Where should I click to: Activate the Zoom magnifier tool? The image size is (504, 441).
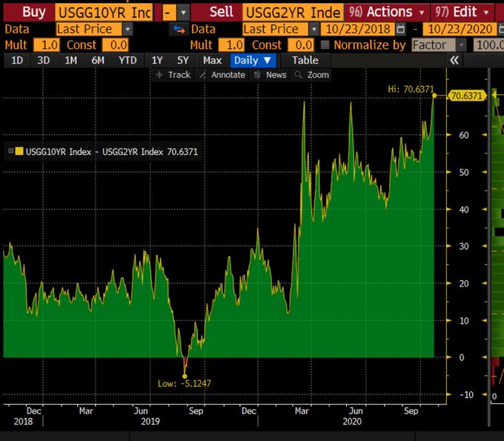point(312,75)
